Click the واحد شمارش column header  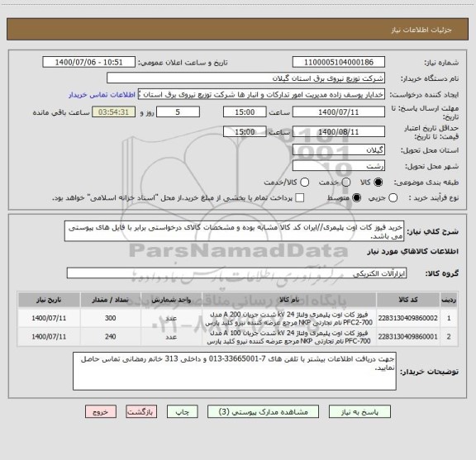(x=171, y=300)
